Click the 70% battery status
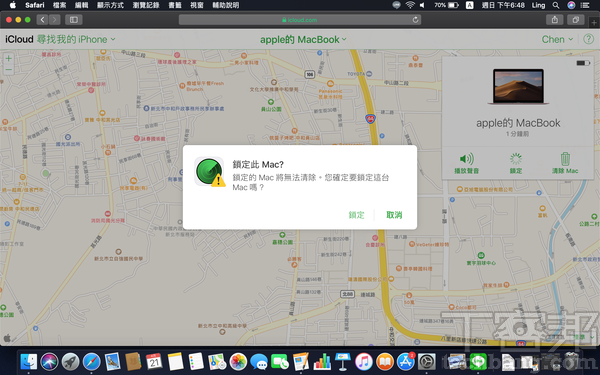This screenshot has height=375, width=600. click(x=446, y=5)
